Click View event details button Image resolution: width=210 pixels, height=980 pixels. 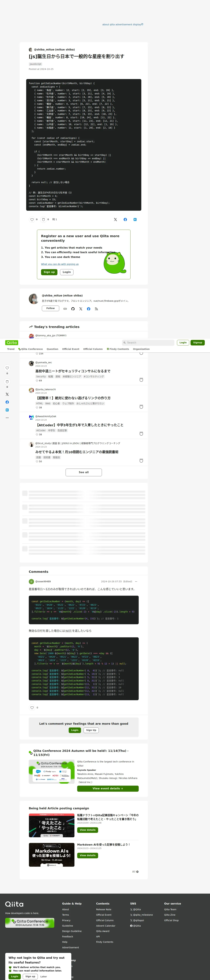108,788
